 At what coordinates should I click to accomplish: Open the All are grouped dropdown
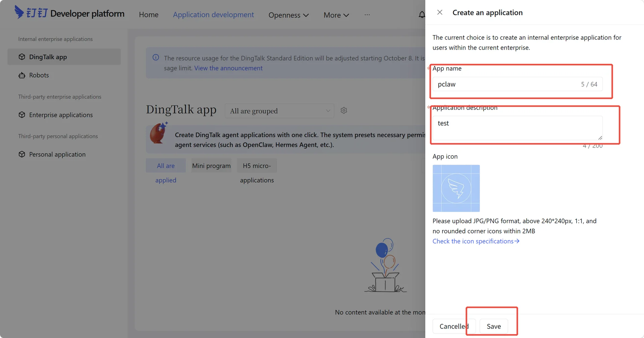(279, 111)
